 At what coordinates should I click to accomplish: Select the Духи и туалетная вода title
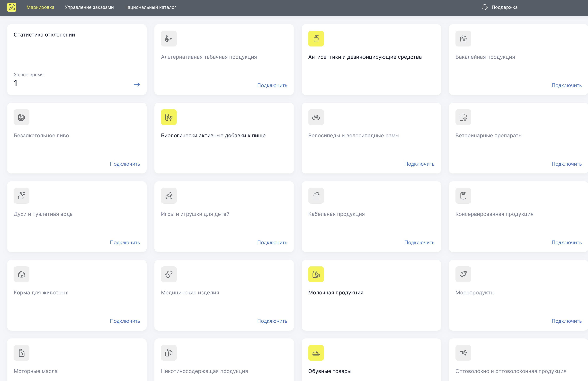click(43, 214)
